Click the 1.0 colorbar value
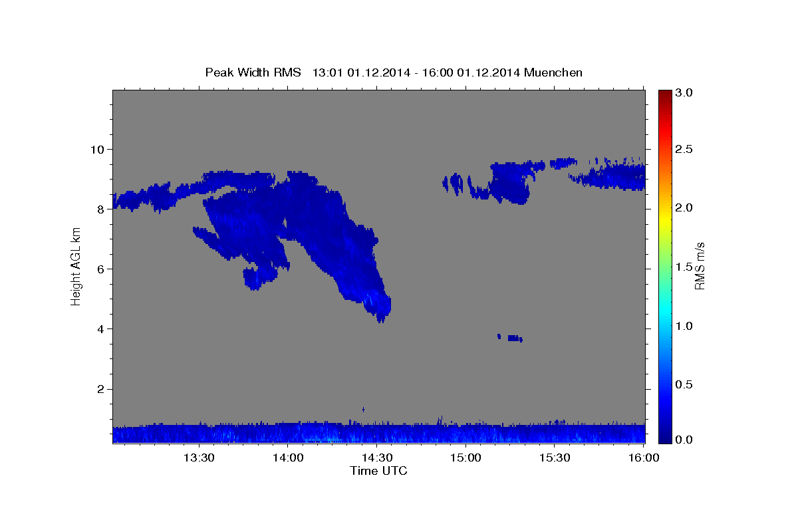 [x=684, y=326]
